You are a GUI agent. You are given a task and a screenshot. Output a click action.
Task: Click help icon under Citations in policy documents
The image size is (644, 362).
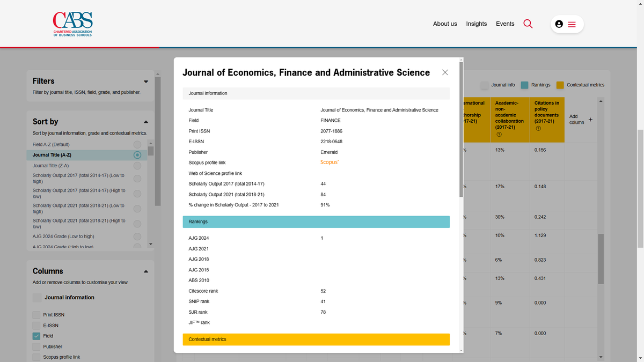[538, 128]
